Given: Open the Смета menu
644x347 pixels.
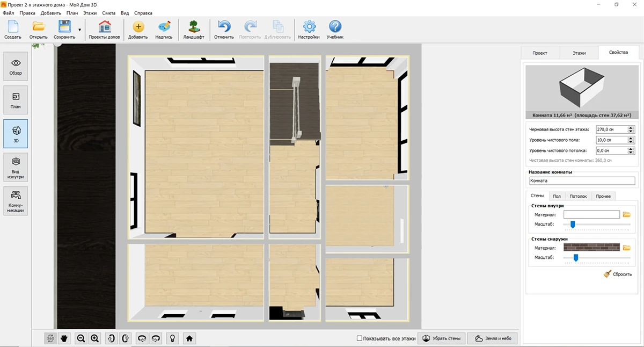Looking at the screenshot, I should coord(109,12).
